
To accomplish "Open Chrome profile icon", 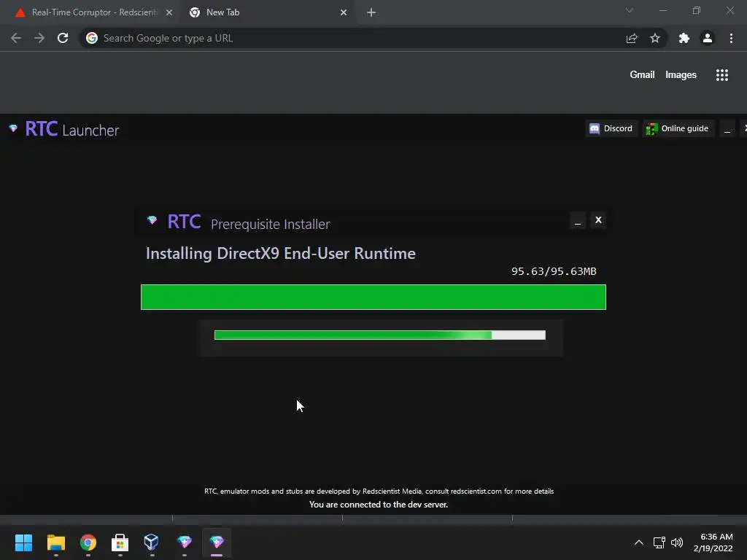I will pyautogui.click(x=708, y=38).
